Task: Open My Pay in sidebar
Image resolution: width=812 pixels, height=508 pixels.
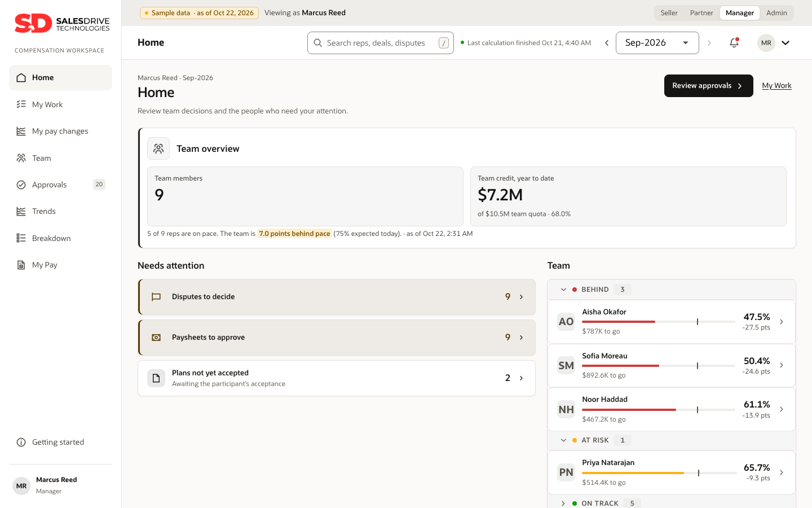Action: tap(60, 265)
